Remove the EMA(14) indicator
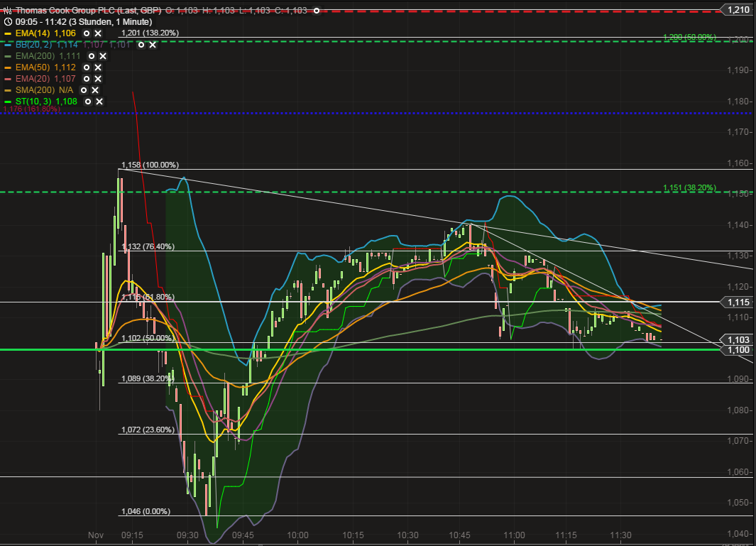 pyautogui.click(x=98, y=33)
